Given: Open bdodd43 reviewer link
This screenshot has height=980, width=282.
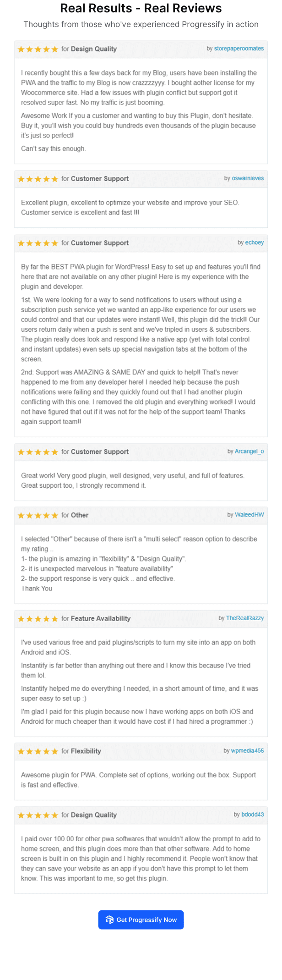Looking at the screenshot, I should pyautogui.click(x=252, y=815).
